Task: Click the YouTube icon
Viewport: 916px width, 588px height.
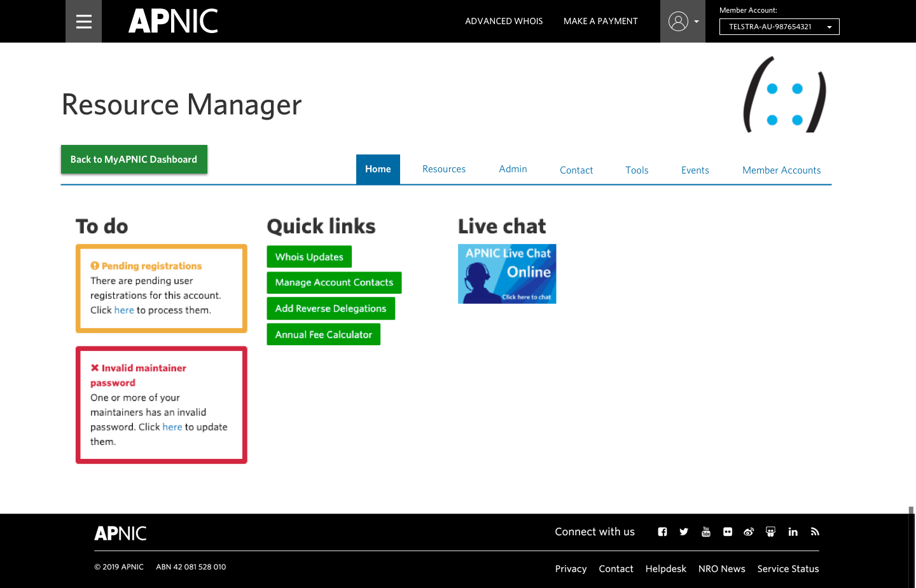Action: pyautogui.click(x=705, y=531)
